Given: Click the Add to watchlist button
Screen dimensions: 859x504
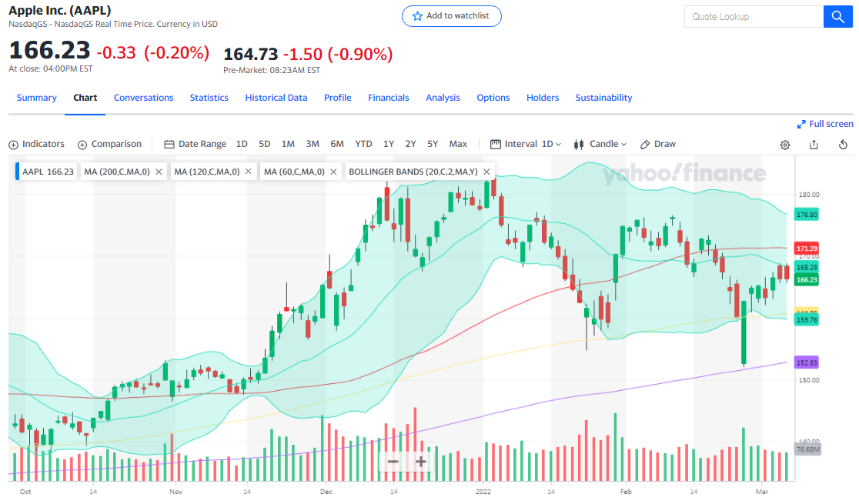Looking at the screenshot, I should pyautogui.click(x=451, y=16).
